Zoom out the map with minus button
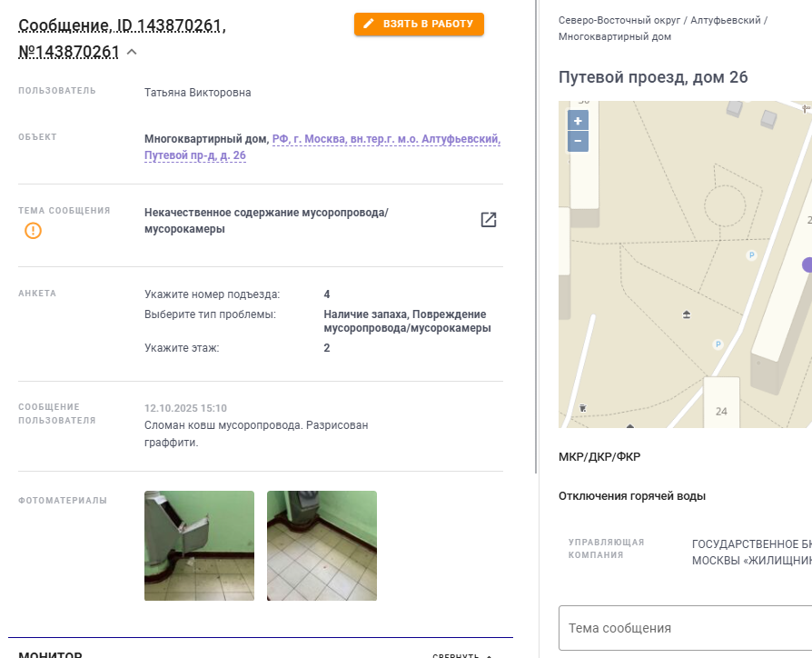812x658 pixels. point(578,141)
